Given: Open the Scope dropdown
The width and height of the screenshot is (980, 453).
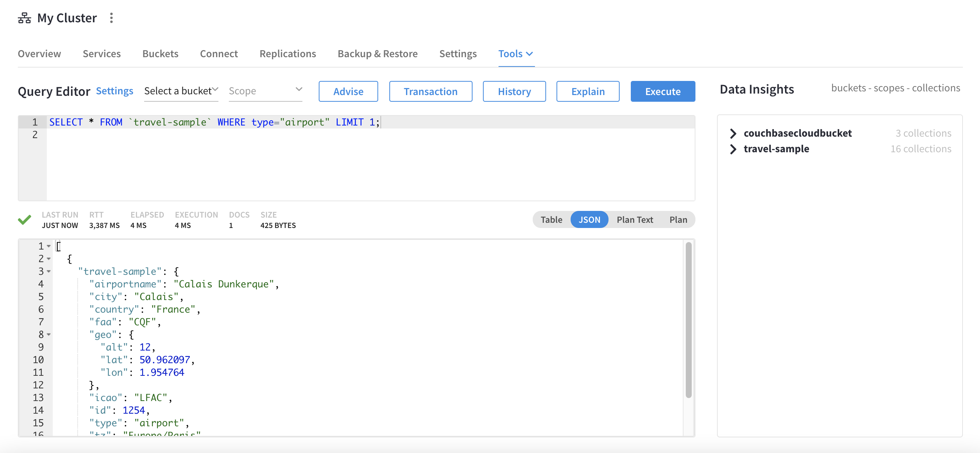Looking at the screenshot, I should (x=265, y=91).
